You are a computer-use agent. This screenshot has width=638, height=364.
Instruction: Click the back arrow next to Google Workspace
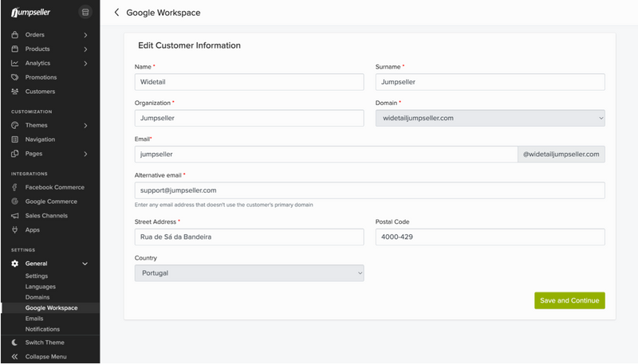click(117, 13)
